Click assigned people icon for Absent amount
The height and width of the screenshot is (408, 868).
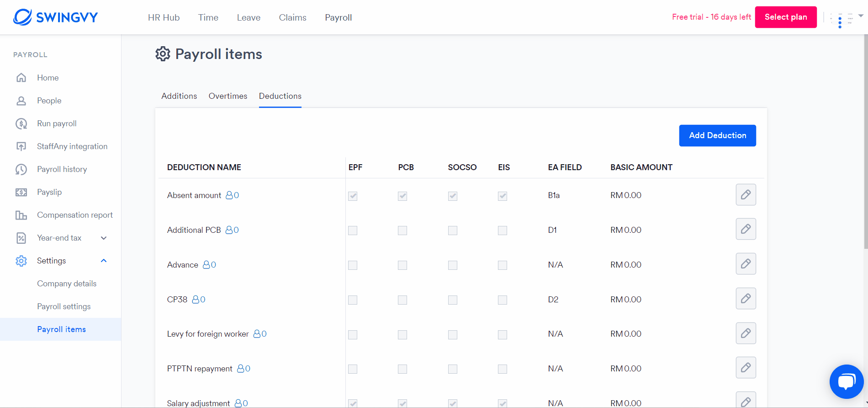click(229, 195)
